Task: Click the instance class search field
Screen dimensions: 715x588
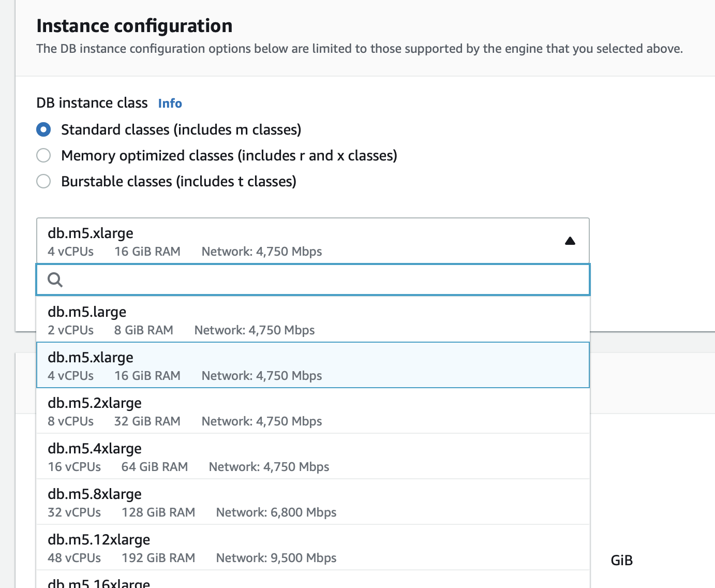Action: tap(321, 280)
